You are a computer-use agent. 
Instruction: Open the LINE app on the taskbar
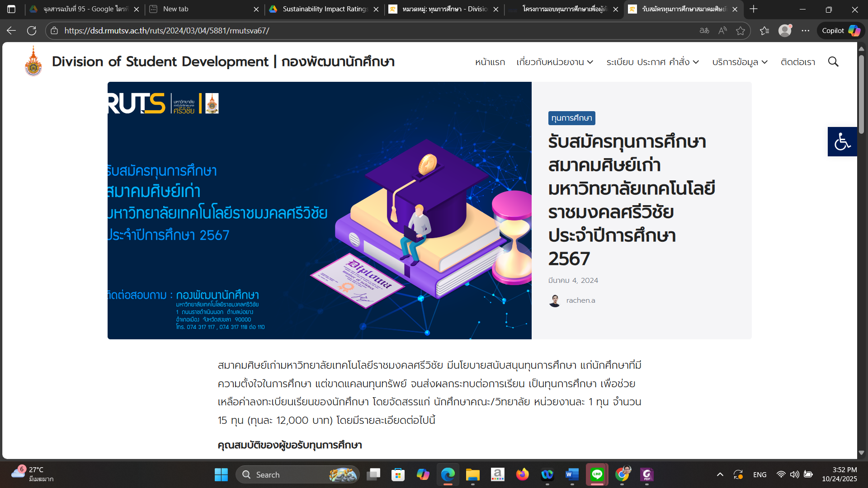597,474
